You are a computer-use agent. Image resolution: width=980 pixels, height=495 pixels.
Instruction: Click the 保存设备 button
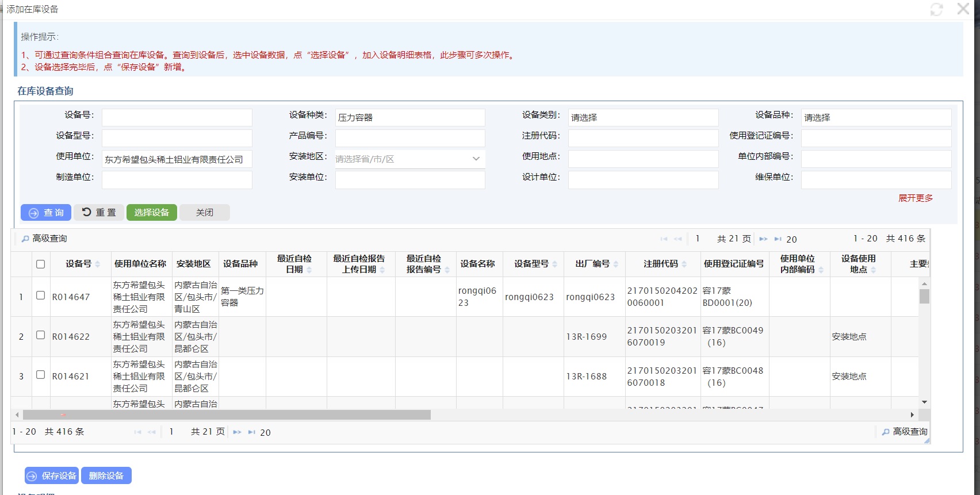pos(52,476)
